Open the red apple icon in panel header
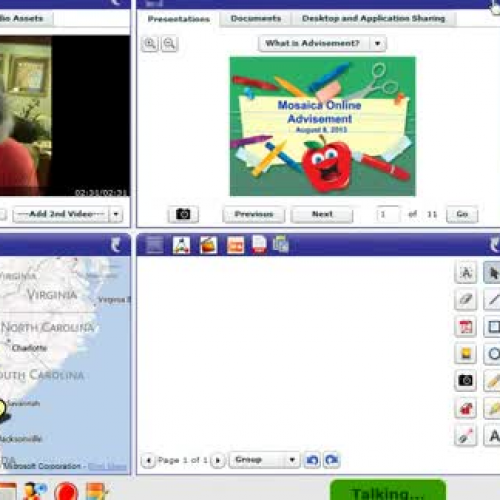500x500 pixels. tap(208, 245)
